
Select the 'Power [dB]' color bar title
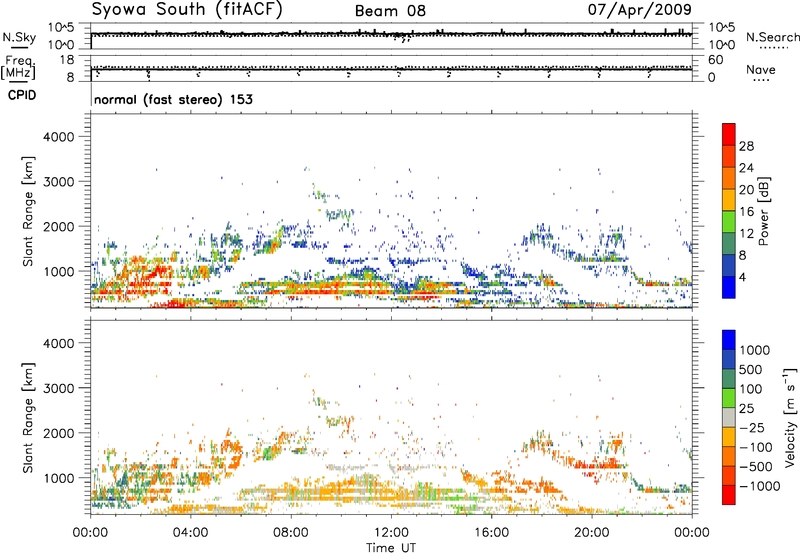(x=763, y=211)
